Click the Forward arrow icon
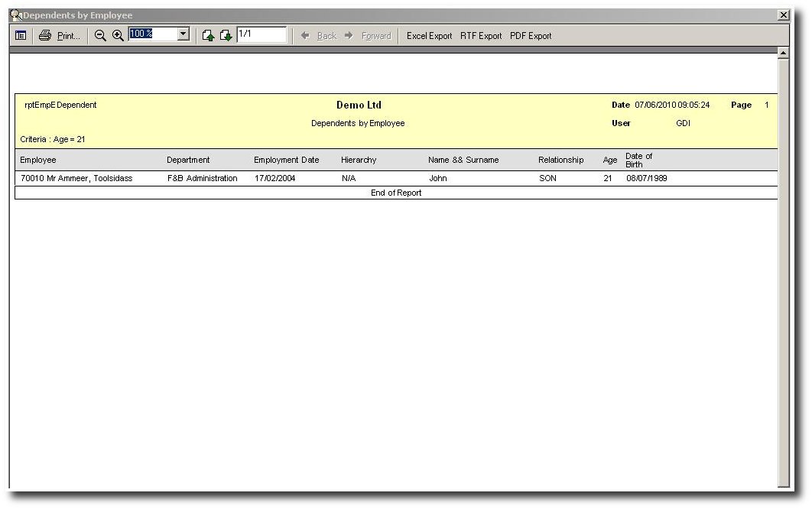The height and width of the screenshot is (509, 812). point(349,36)
